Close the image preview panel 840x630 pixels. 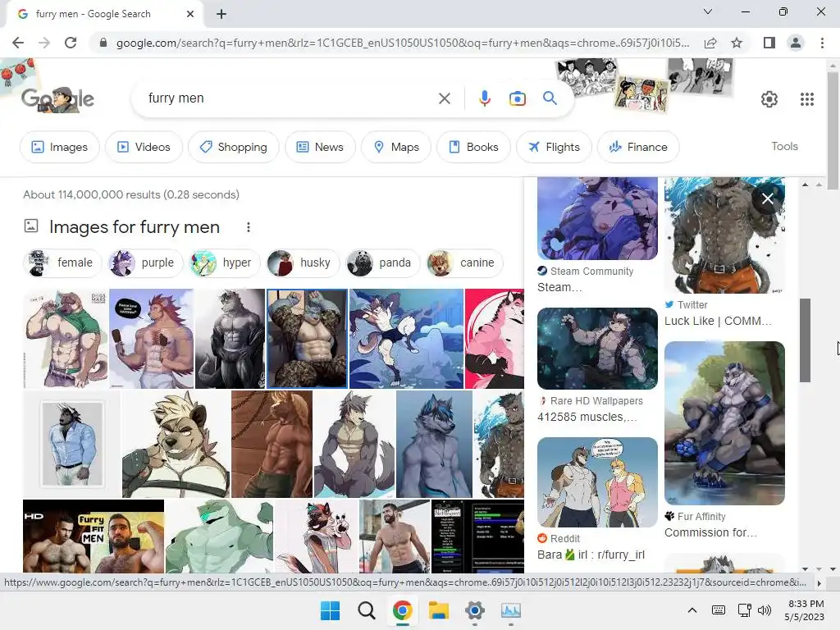(x=767, y=199)
